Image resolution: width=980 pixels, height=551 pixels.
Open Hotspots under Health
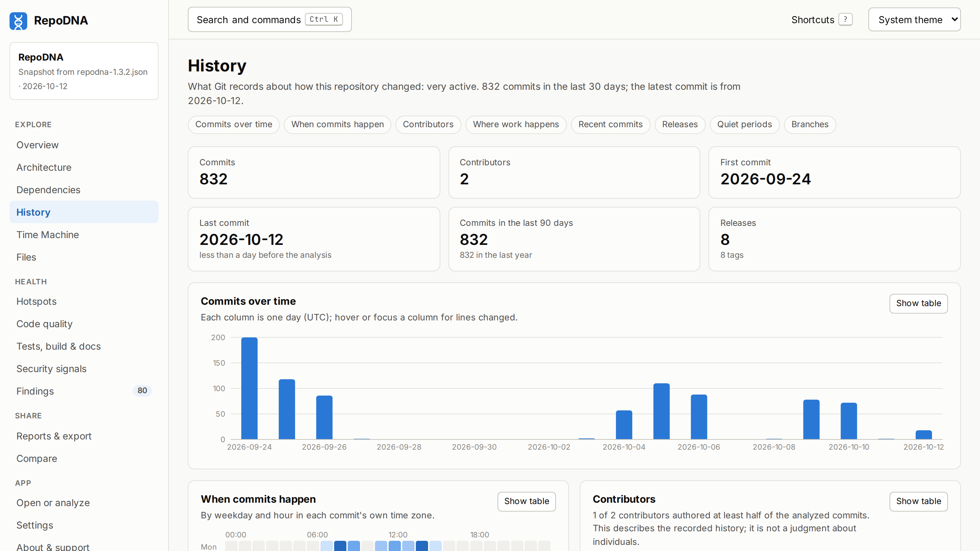pyautogui.click(x=84, y=302)
